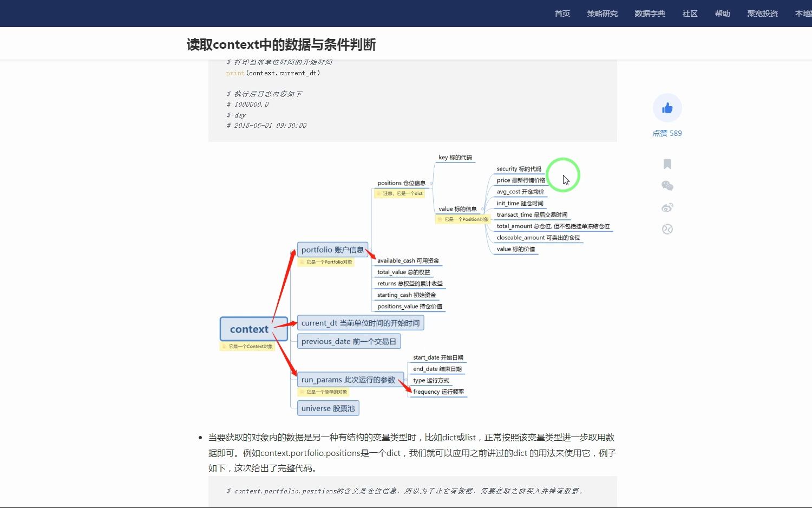
Task: Click the previous_date 前一个交易日 node
Action: (349, 341)
